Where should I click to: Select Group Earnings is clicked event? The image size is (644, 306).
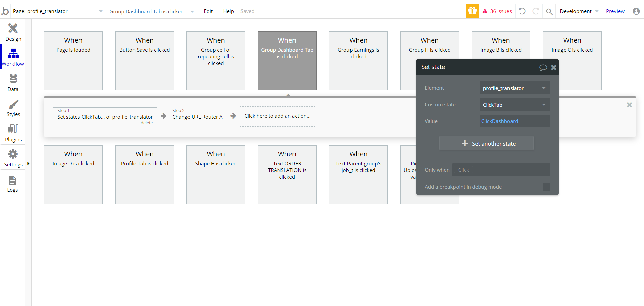point(358,60)
